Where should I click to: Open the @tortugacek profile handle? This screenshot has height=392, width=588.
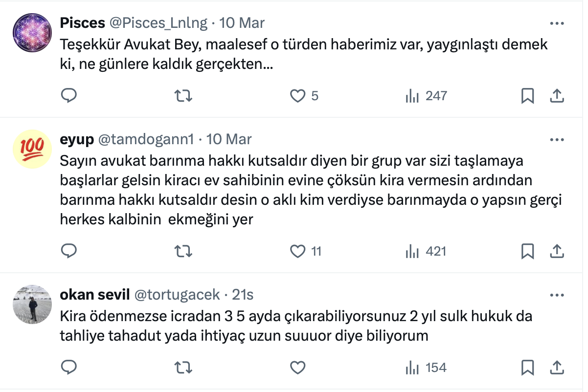tap(177, 295)
